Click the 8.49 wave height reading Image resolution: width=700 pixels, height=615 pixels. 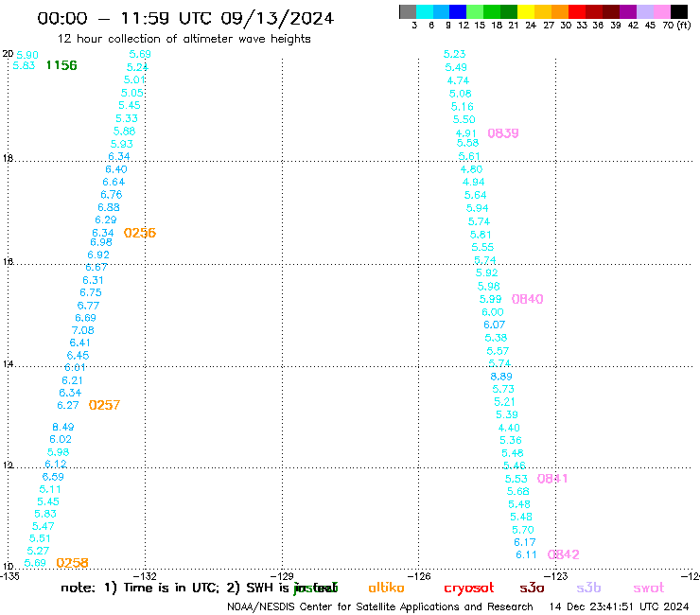[x=63, y=427]
